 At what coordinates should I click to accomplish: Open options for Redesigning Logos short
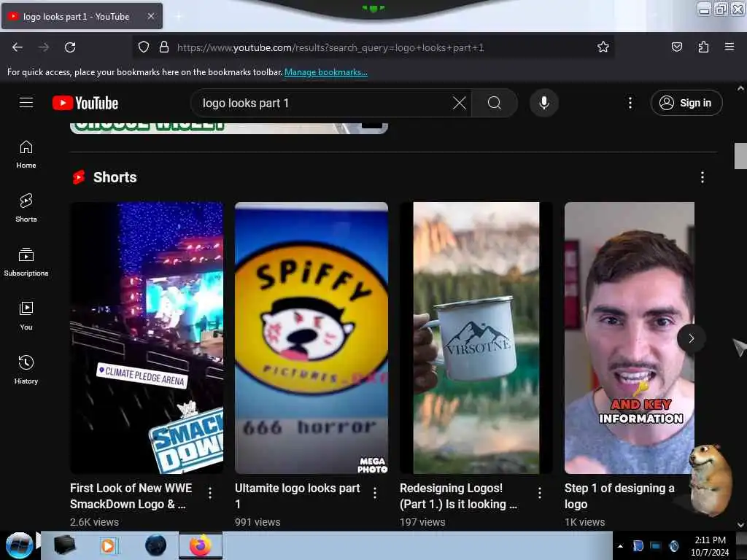[x=540, y=494]
